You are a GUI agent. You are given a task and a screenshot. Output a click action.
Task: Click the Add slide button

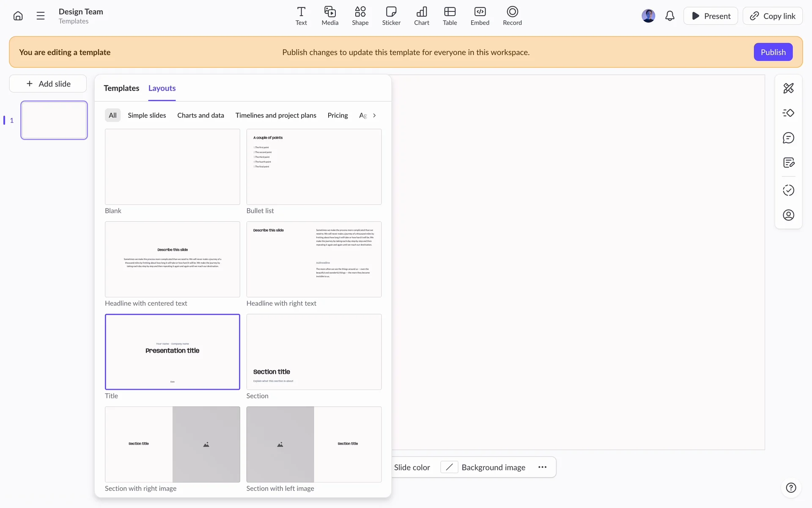[48, 84]
